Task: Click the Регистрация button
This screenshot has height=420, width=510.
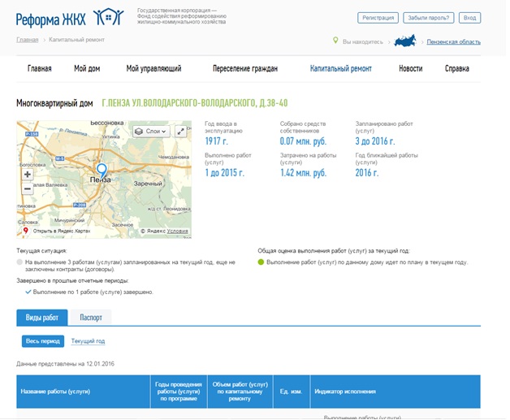Action: [x=377, y=17]
